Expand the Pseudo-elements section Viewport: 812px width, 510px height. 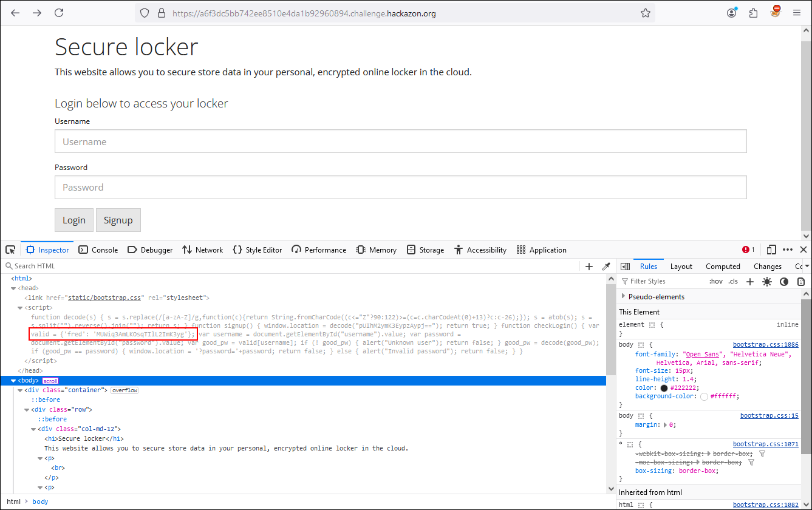click(x=623, y=296)
